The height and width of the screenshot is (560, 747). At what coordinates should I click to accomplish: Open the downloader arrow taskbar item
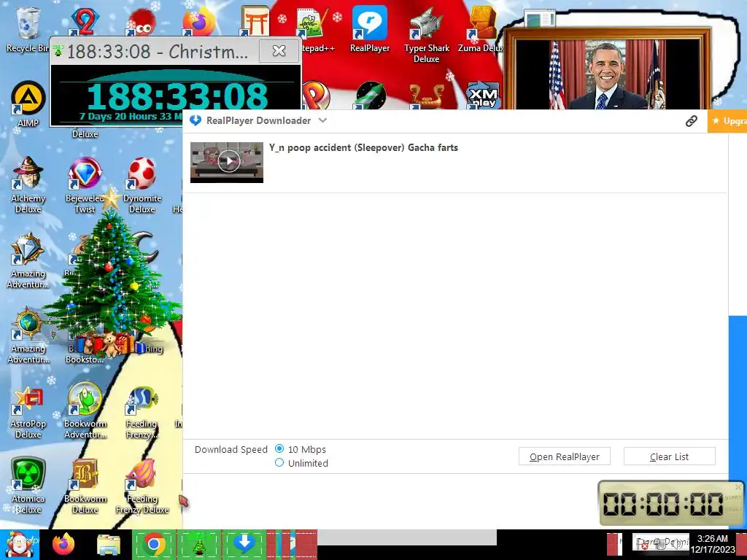tap(244, 544)
